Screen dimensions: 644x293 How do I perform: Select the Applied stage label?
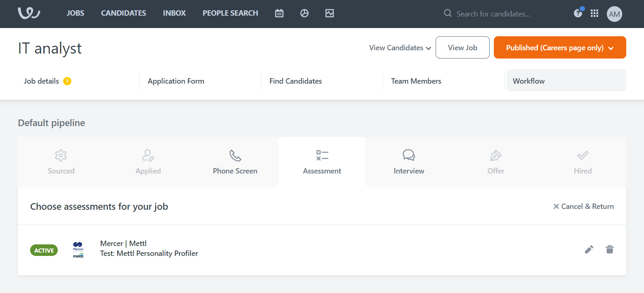(x=148, y=171)
